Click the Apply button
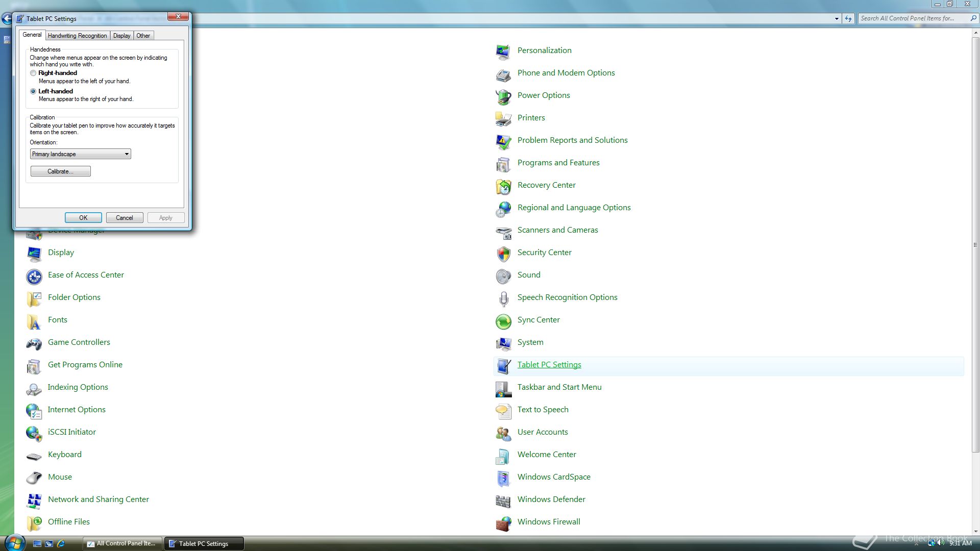The height and width of the screenshot is (551, 980). 166,218
